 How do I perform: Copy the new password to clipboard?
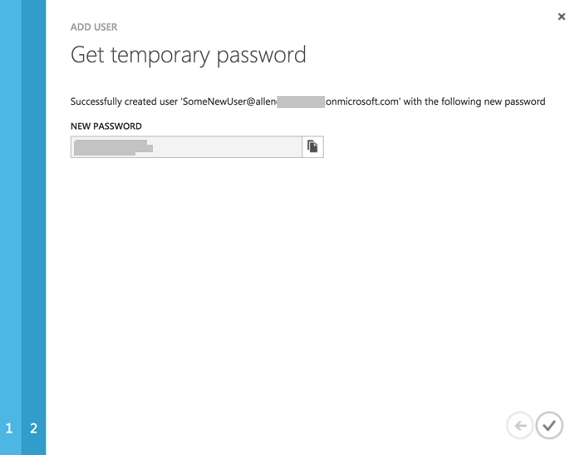[312, 147]
